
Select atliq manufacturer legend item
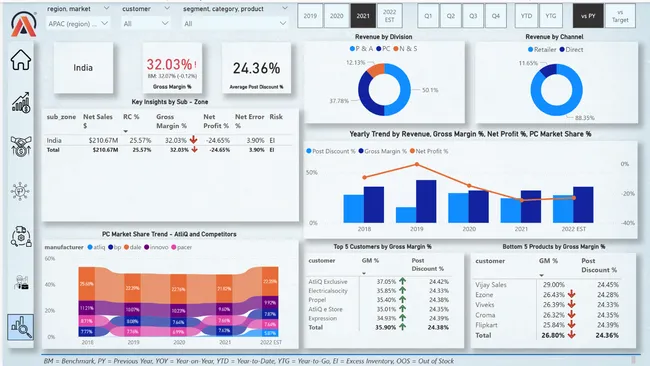(96, 247)
